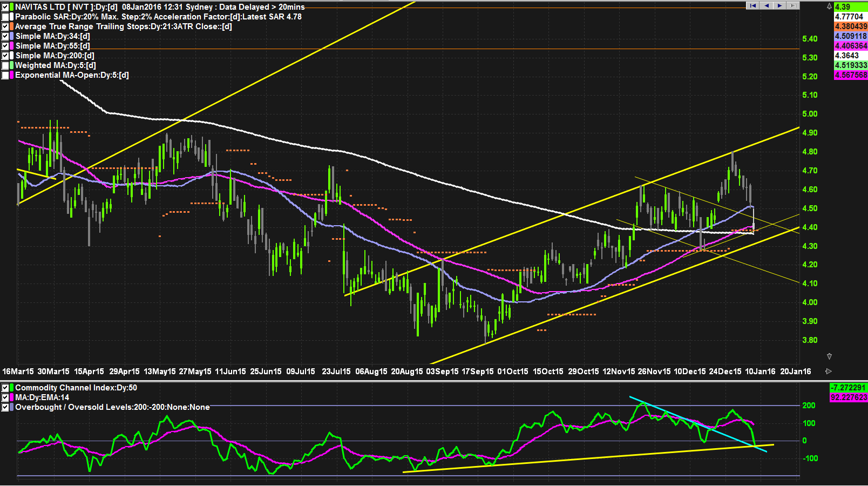Click the magenta Exponential MA-Open color swatch

pyautogui.click(x=11, y=75)
